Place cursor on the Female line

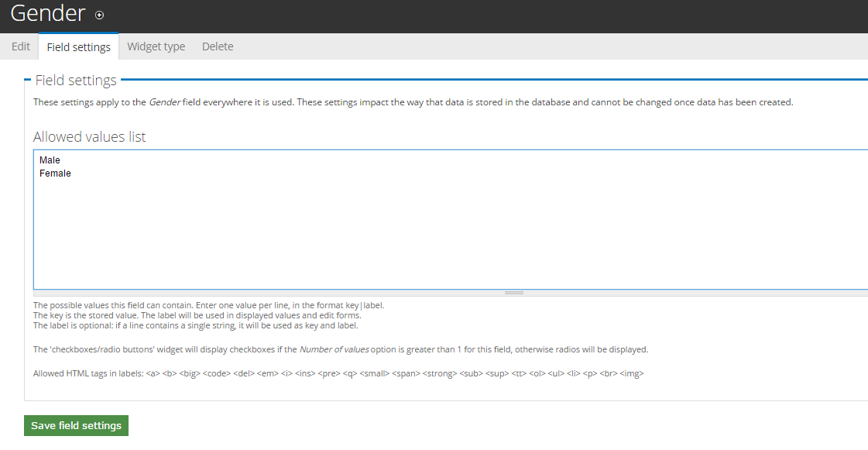pyautogui.click(x=55, y=173)
